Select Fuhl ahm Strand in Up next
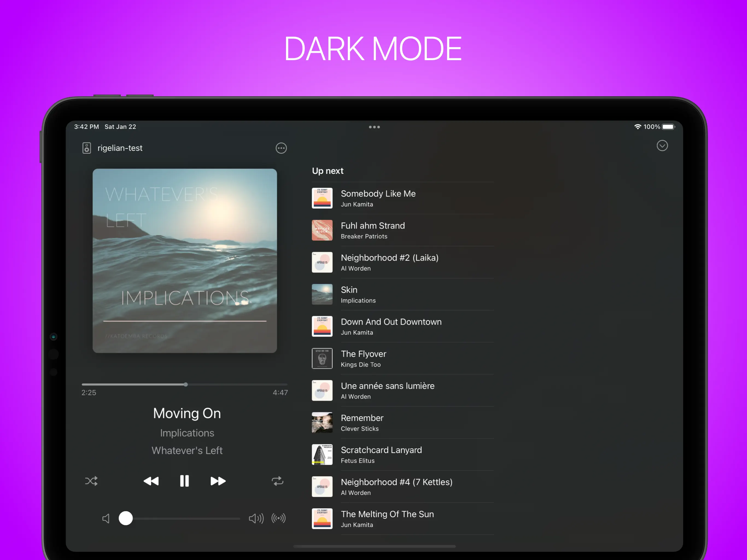 click(372, 230)
